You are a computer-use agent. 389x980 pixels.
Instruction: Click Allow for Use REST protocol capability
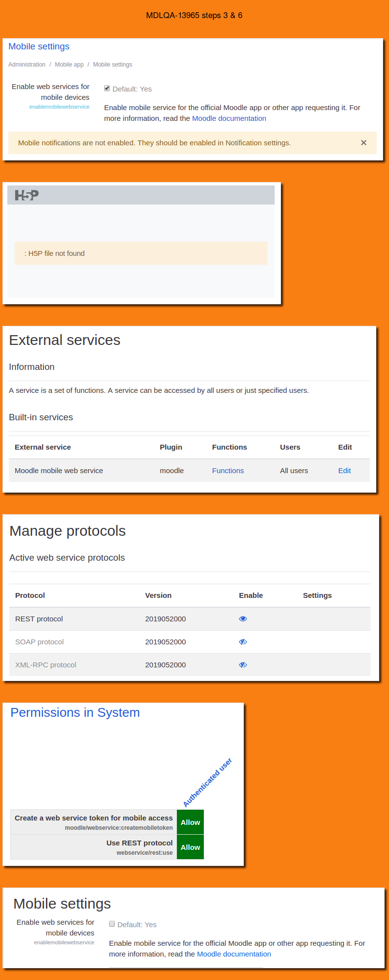click(x=191, y=847)
